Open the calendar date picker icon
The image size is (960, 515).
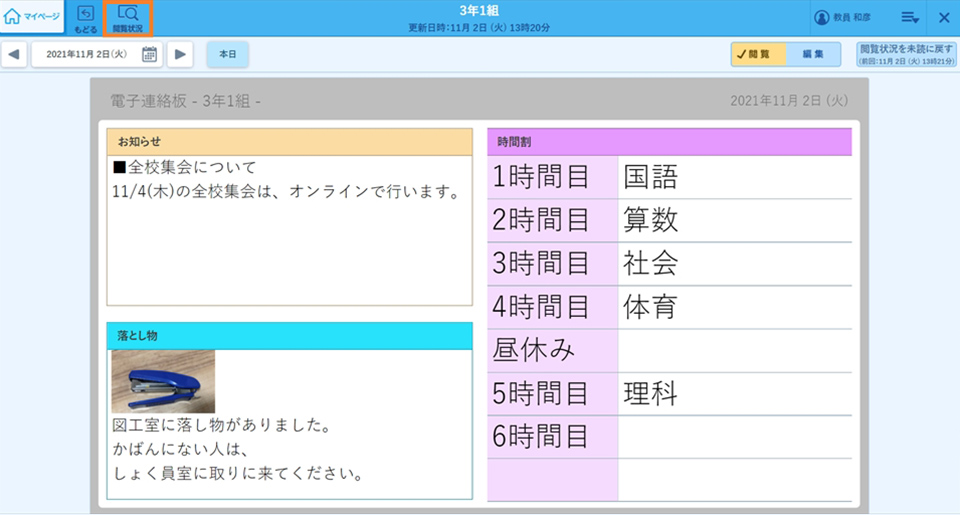click(x=150, y=55)
